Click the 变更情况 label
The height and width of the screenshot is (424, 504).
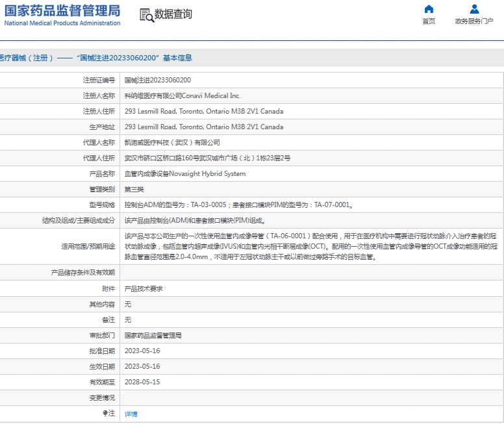pos(102,397)
